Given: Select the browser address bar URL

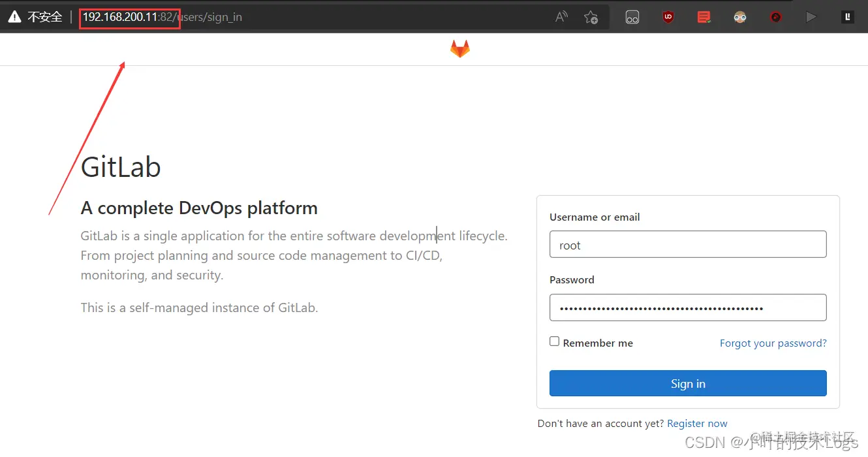Looking at the screenshot, I should click(162, 18).
